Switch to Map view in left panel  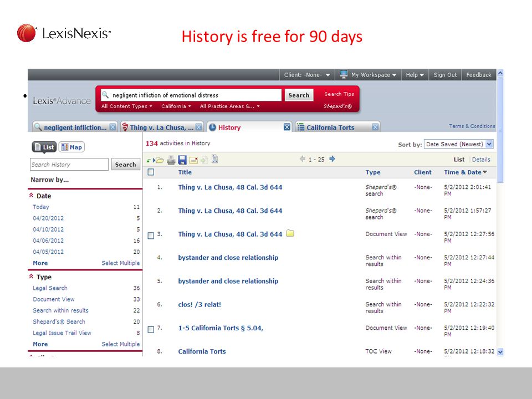point(71,147)
